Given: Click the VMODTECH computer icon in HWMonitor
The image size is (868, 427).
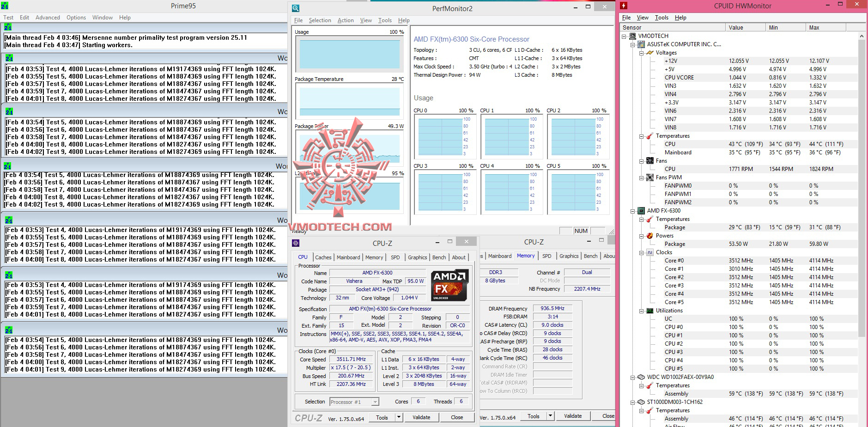Looking at the screenshot, I should [x=633, y=36].
